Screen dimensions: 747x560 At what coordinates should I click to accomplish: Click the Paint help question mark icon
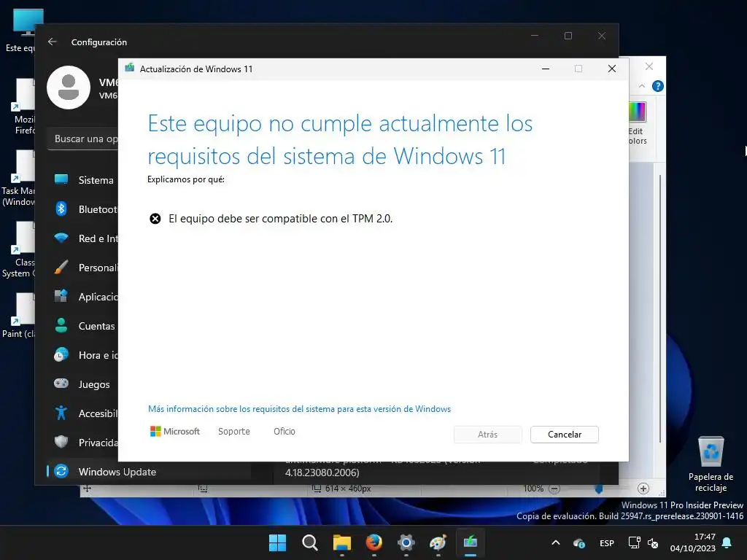(657, 86)
